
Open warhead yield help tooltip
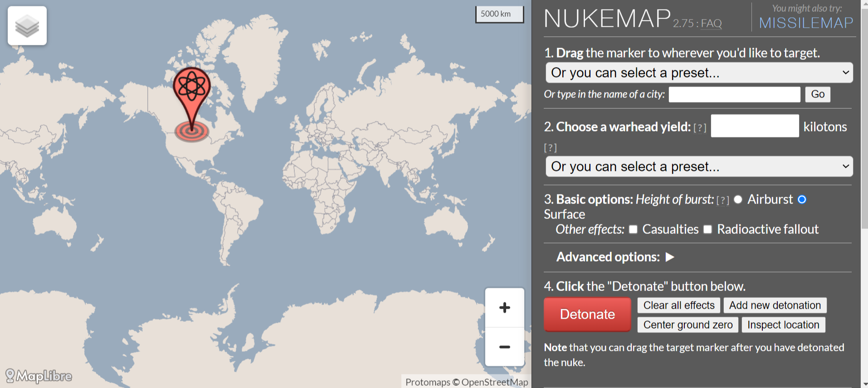(700, 128)
